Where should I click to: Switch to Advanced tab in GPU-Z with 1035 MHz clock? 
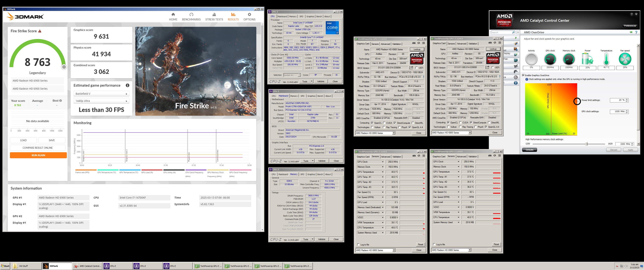[x=385, y=44]
